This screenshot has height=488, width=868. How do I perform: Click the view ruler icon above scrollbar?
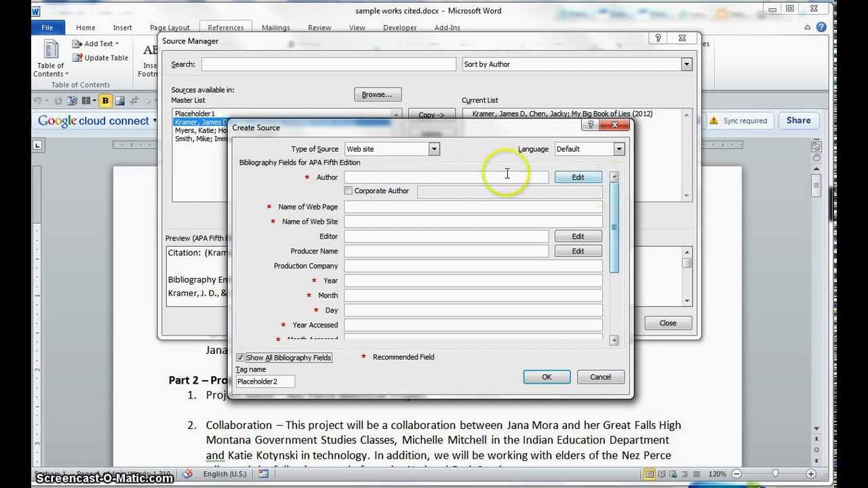coord(816,146)
